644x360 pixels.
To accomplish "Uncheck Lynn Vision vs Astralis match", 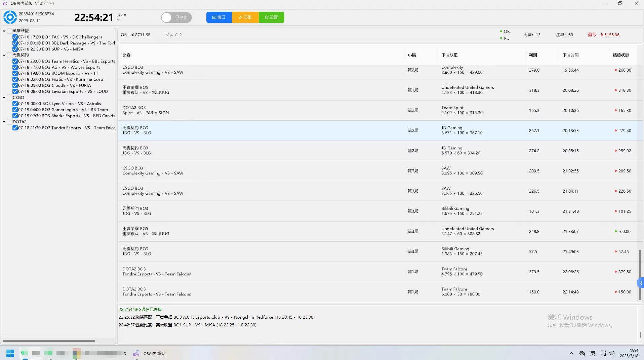I will pos(15,104).
